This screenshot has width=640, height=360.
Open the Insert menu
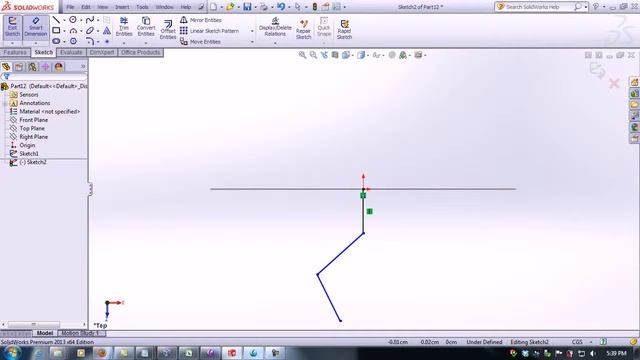(122, 7)
